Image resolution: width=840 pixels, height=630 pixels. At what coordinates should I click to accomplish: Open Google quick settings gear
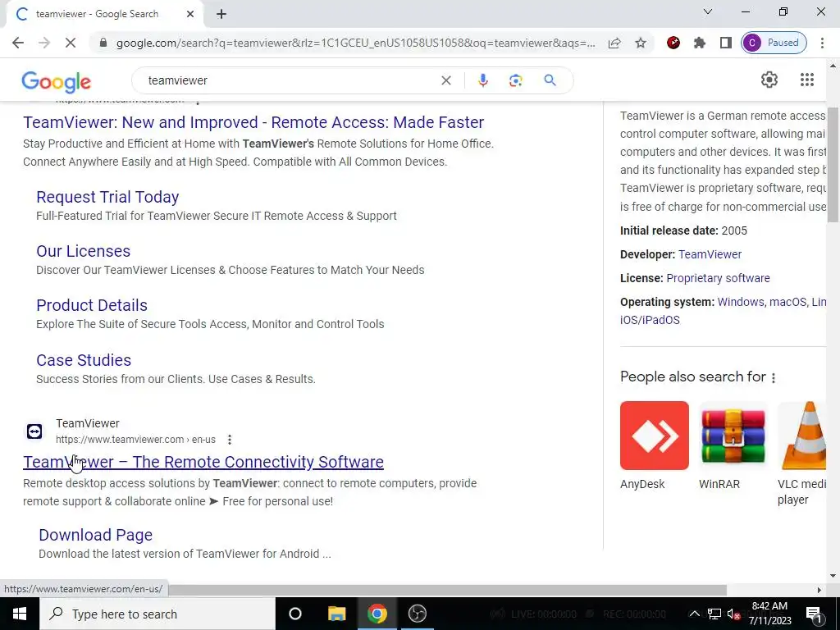point(769,80)
